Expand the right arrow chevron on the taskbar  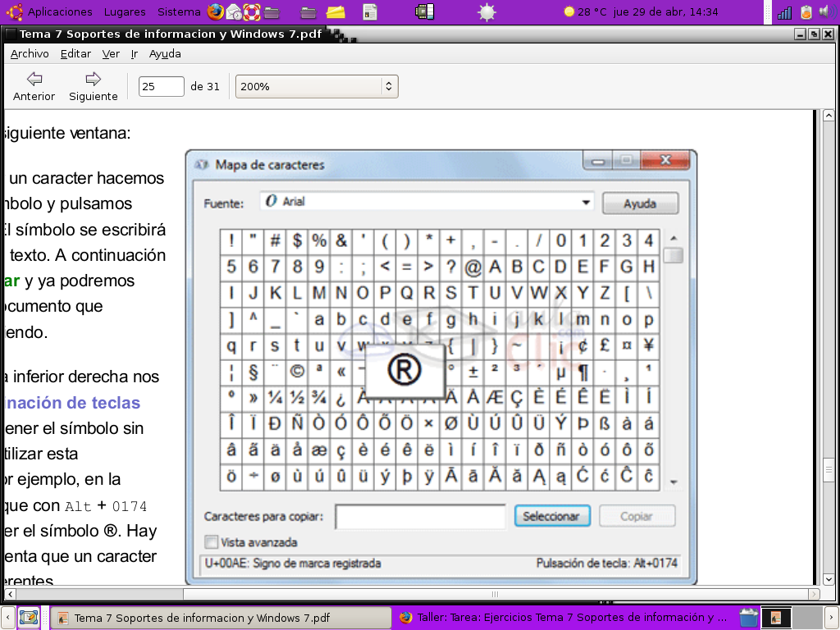pyautogui.click(x=833, y=616)
